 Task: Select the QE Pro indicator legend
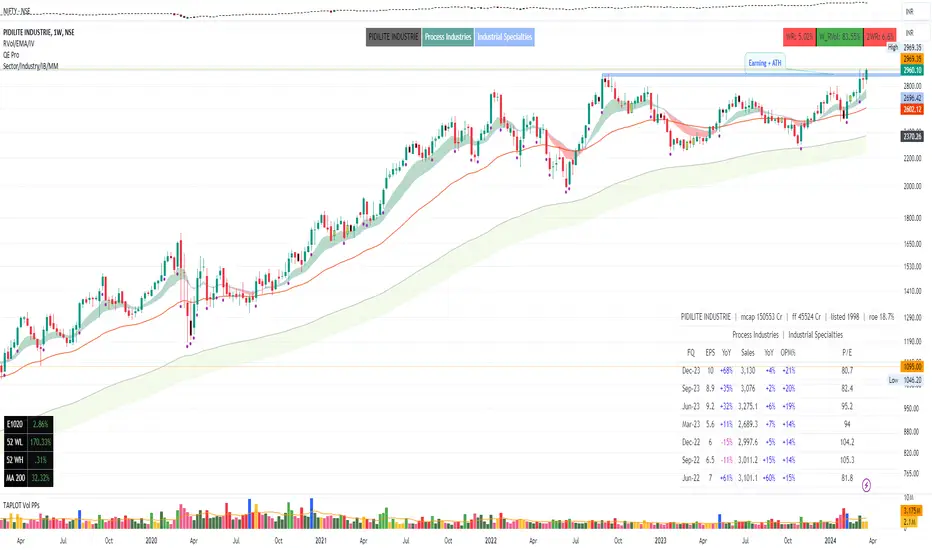[x=11, y=55]
